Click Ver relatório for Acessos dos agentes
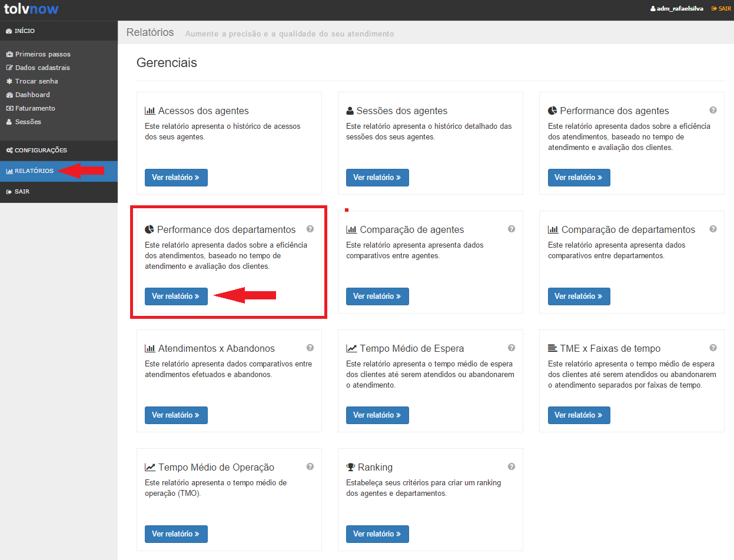The width and height of the screenshot is (734, 560). click(x=176, y=178)
